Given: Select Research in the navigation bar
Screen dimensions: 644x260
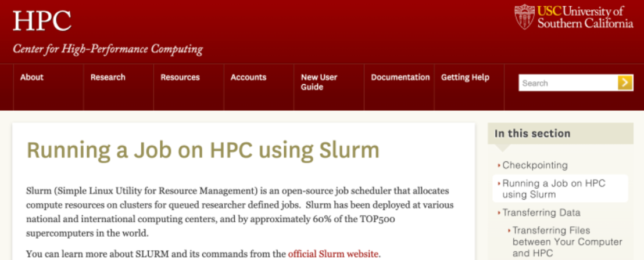Looking at the screenshot, I should (108, 77).
